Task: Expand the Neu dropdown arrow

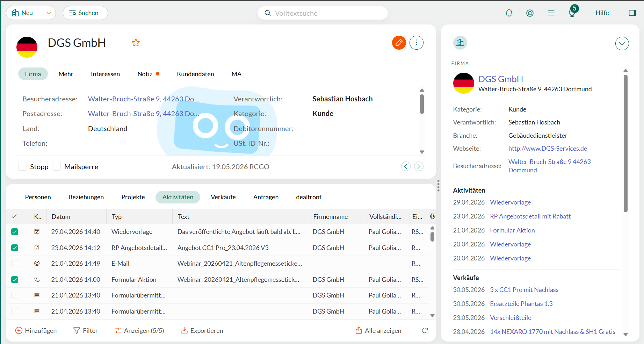Action: (x=49, y=13)
